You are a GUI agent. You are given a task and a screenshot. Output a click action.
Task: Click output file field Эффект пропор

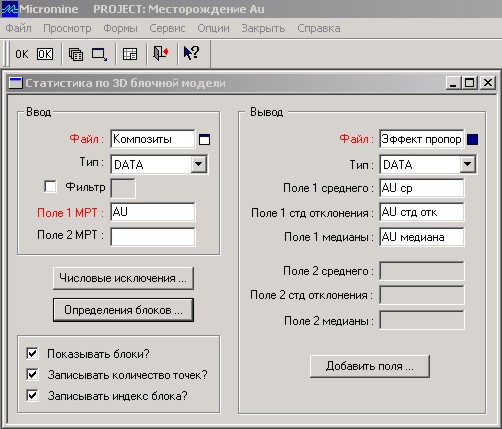coord(421,139)
